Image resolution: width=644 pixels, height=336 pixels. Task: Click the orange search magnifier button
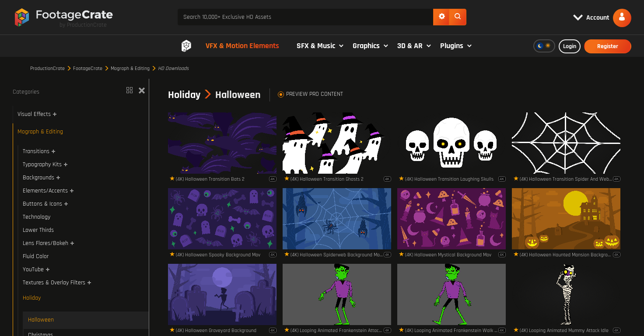[458, 17]
